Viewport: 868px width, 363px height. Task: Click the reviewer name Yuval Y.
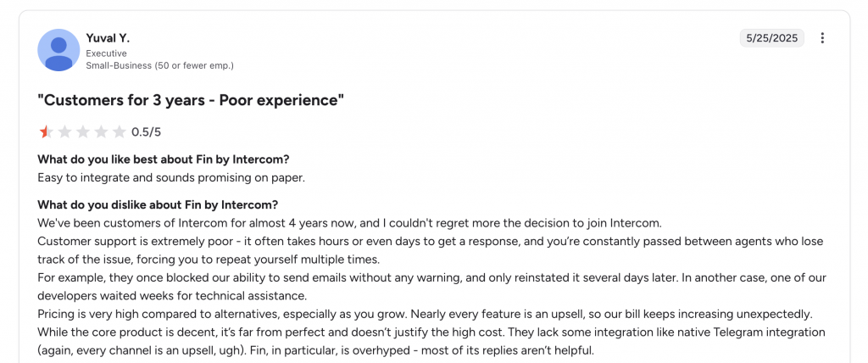(108, 38)
